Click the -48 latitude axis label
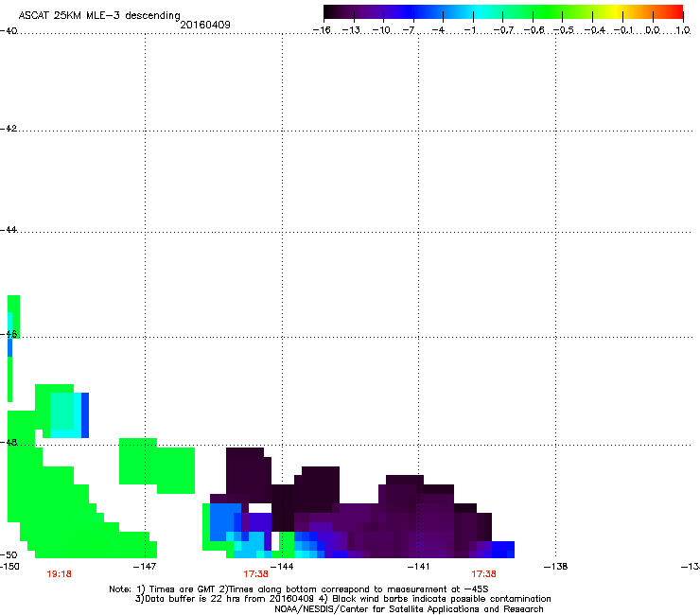This screenshot has height=615, width=700. click(9, 442)
